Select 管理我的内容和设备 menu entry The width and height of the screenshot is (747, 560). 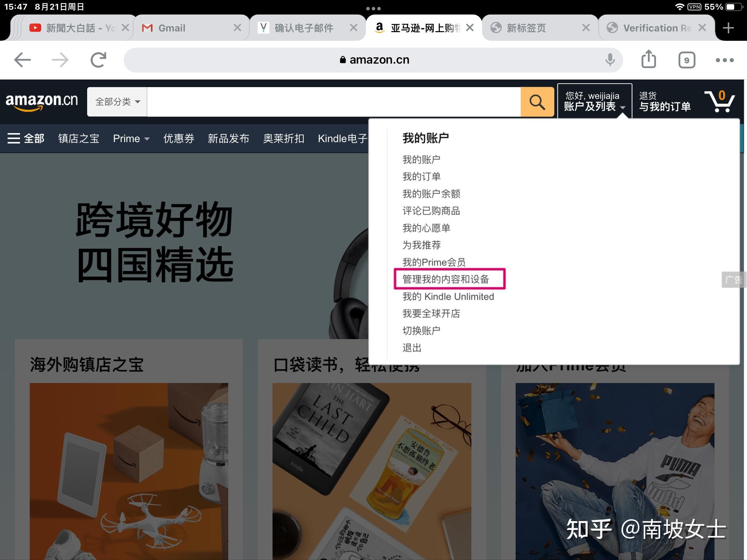coord(446,279)
